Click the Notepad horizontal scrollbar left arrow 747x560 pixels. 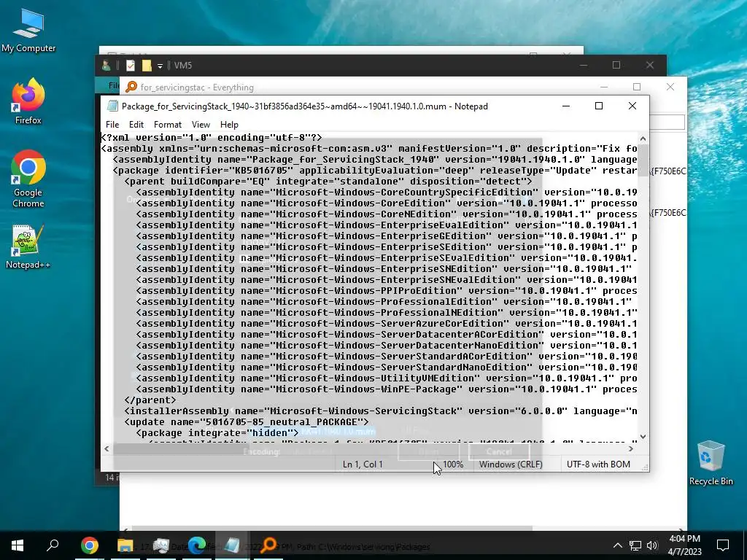pyautogui.click(x=107, y=448)
